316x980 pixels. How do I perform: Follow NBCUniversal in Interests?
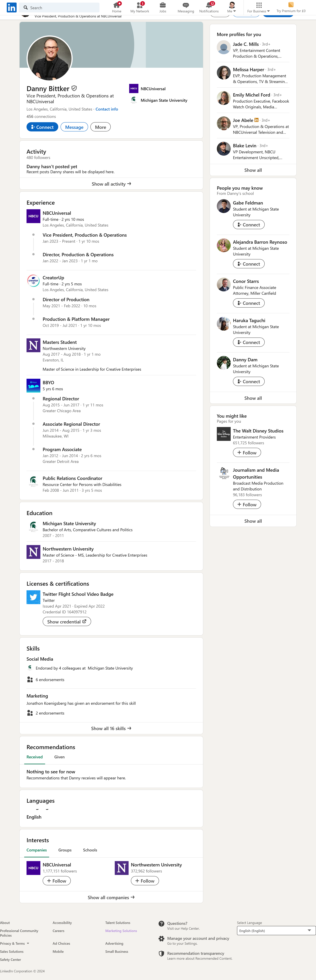[57, 881]
